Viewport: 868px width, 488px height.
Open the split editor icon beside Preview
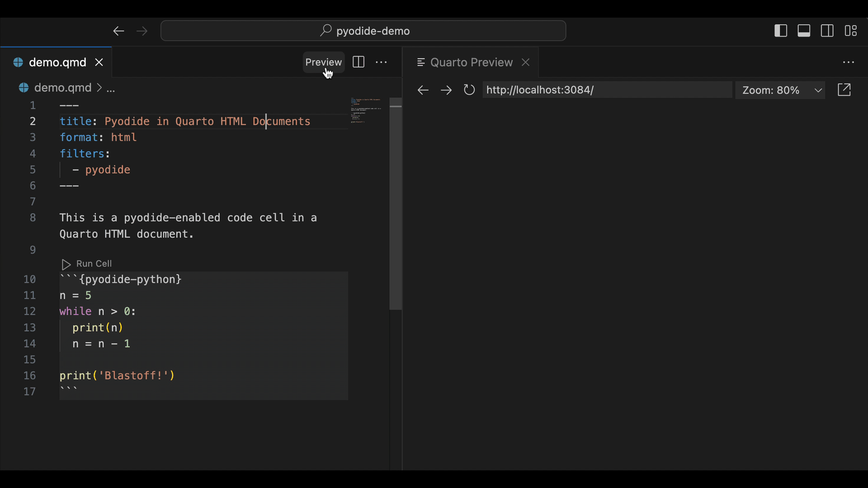358,62
